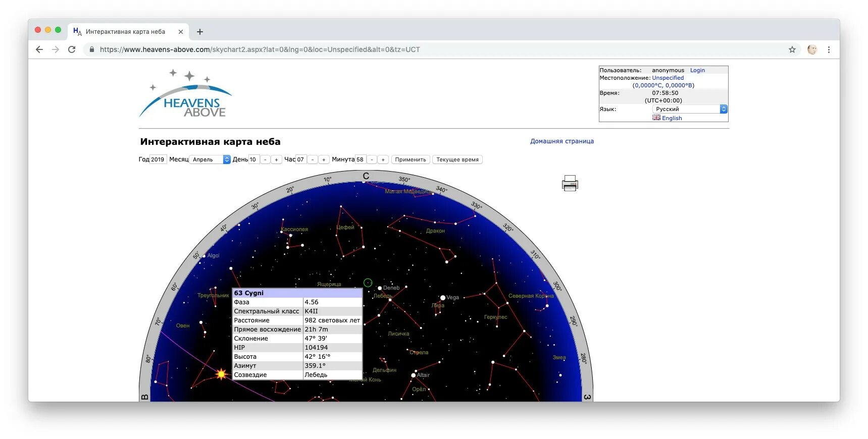Click the Sun symbol on the sky chart

221,374
